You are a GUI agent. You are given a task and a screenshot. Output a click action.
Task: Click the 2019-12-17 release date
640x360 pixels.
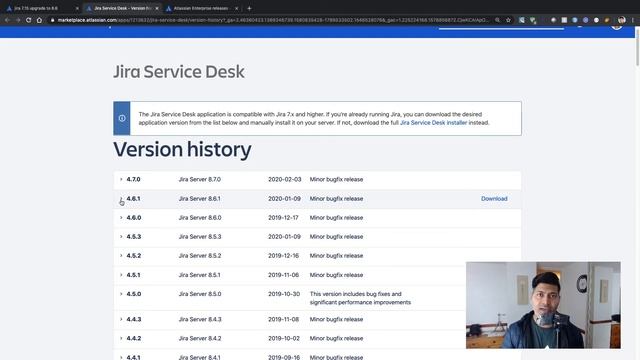point(283,218)
